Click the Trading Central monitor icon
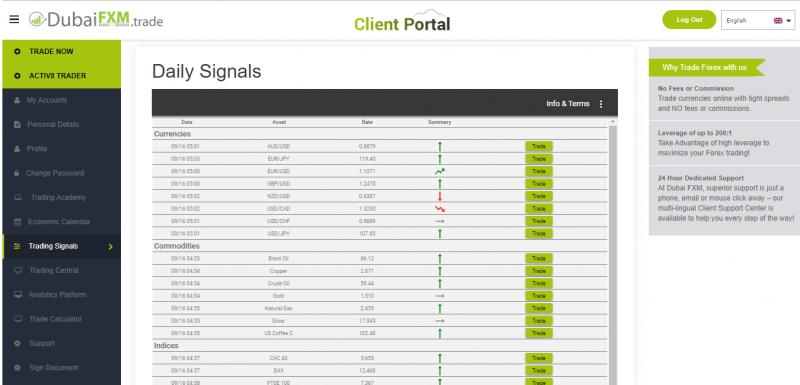The image size is (800, 385). [18, 270]
